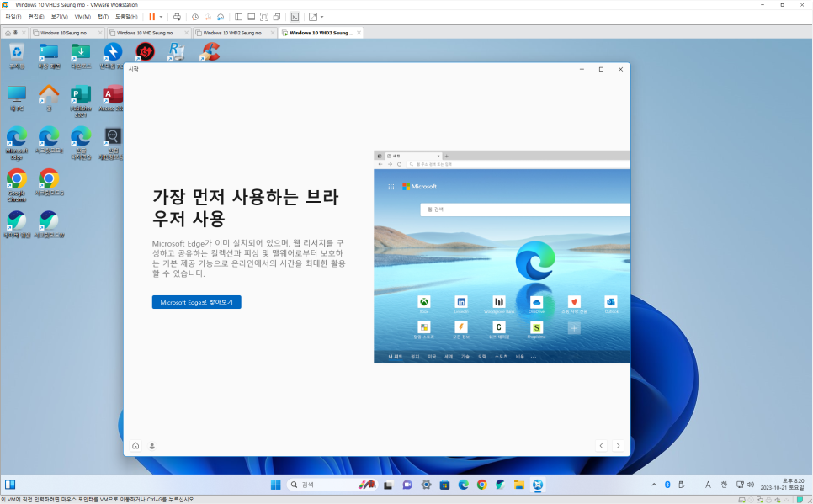Switch to Unity mode icon in toolbar

pos(277,17)
